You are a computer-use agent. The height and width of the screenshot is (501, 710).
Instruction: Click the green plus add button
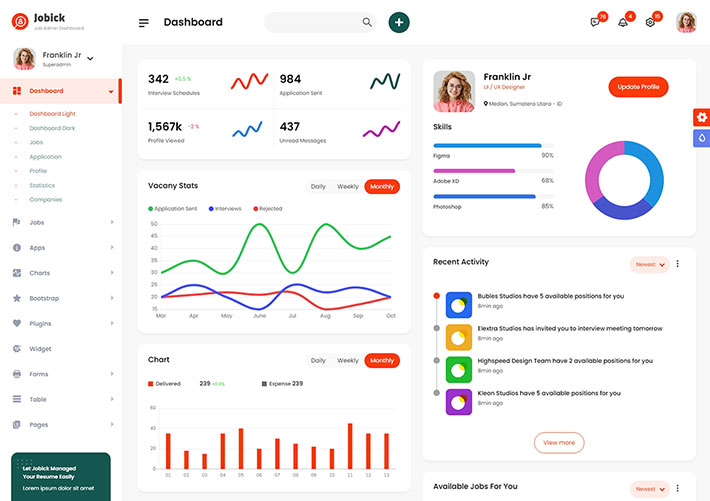(399, 22)
